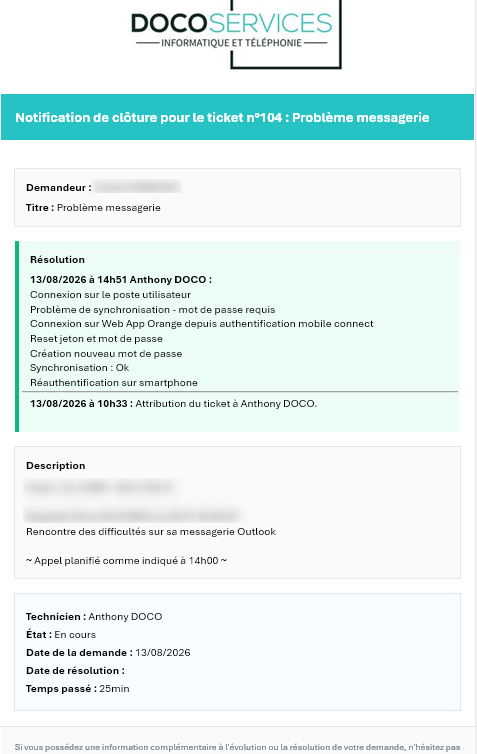
Task: Click the Outlook messaging difficulties text
Action: tap(151, 532)
